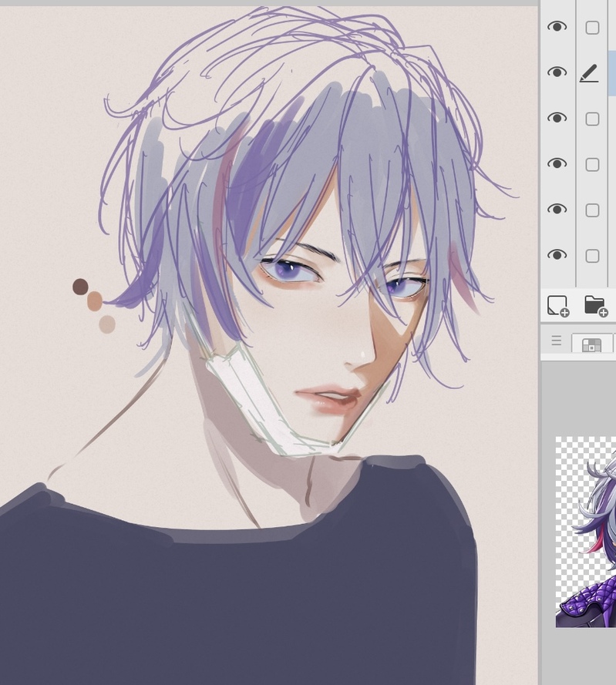Viewport: 616px width, 685px height.
Task: Create a new layer folder
Action: click(596, 306)
